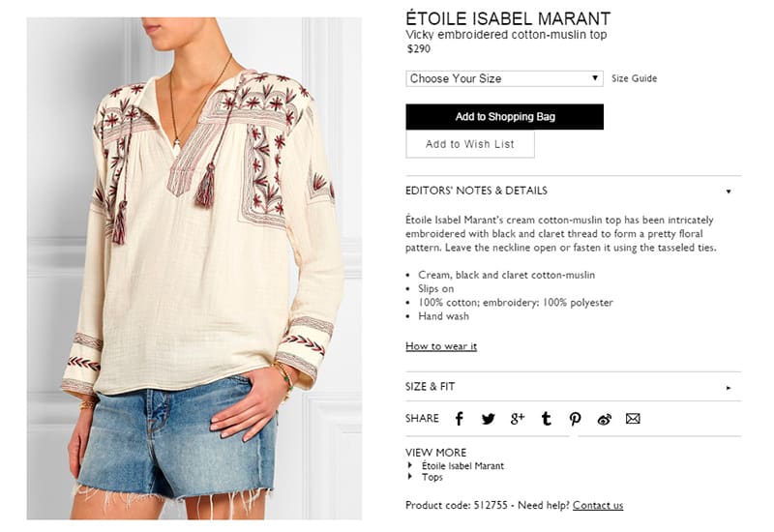The height and width of the screenshot is (532, 774).
Task: Share the top on Twitter
Action: pyautogui.click(x=488, y=419)
